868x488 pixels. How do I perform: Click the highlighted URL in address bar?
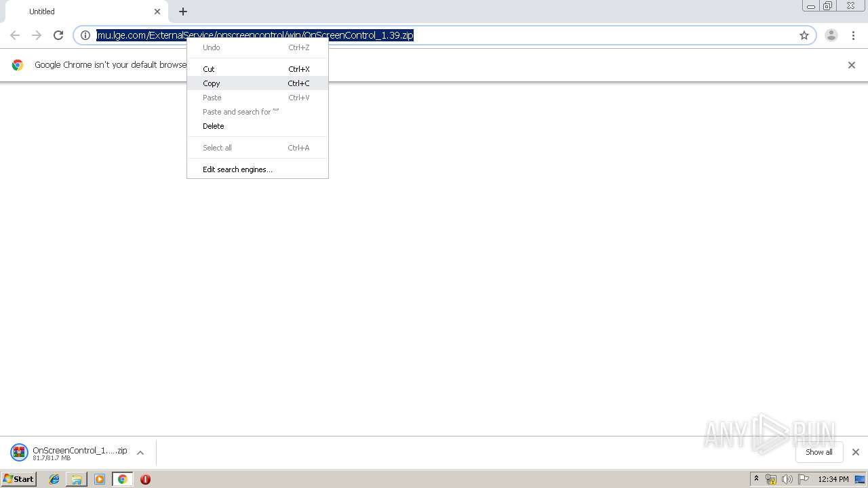coord(255,35)
